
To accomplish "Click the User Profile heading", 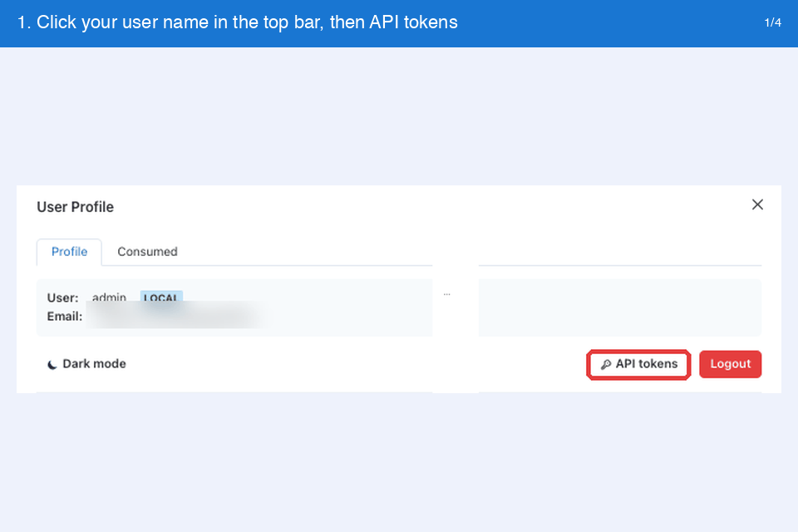I will (x=76, y=207).
